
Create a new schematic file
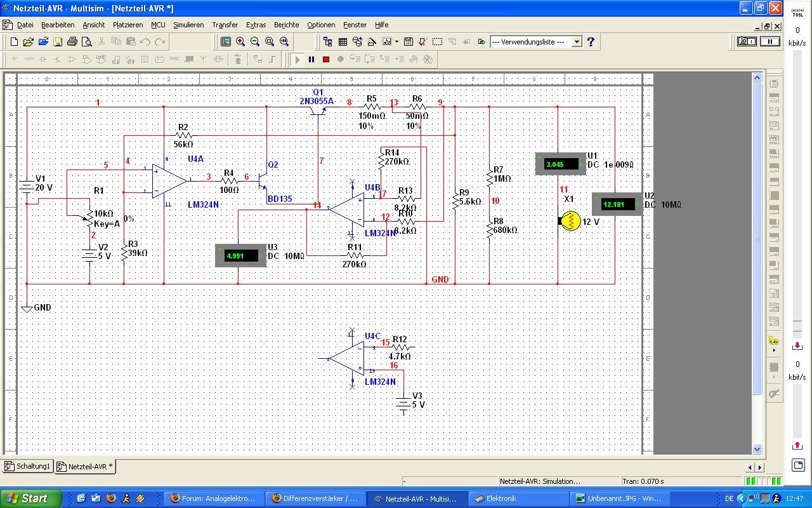point(14,42)
